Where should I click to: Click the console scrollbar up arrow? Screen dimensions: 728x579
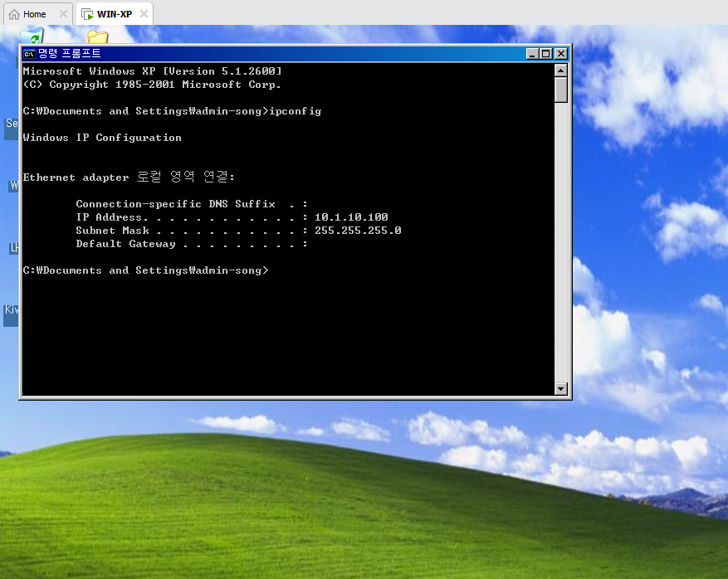point(561,71)
